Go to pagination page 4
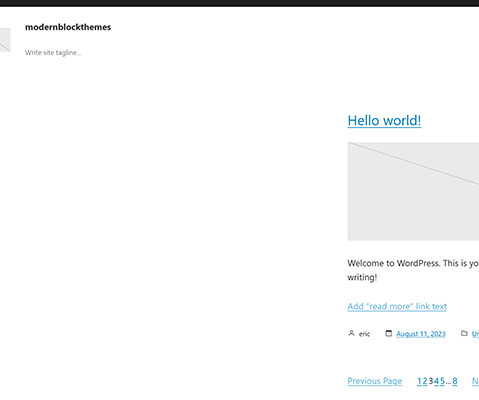The image size is (479, 400). pyautogui.click(x=436, y=381)
